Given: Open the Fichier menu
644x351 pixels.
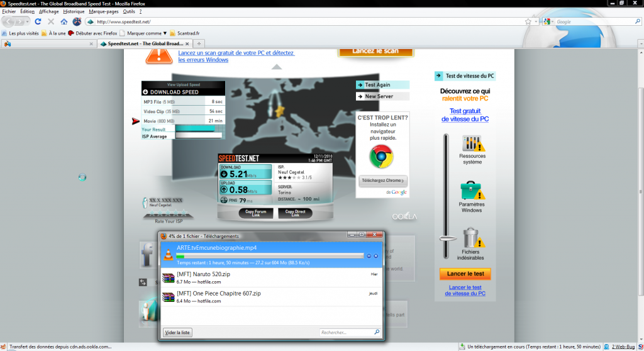Looking at the screenshot, I should pyautogui.click(x=9, y=11).
